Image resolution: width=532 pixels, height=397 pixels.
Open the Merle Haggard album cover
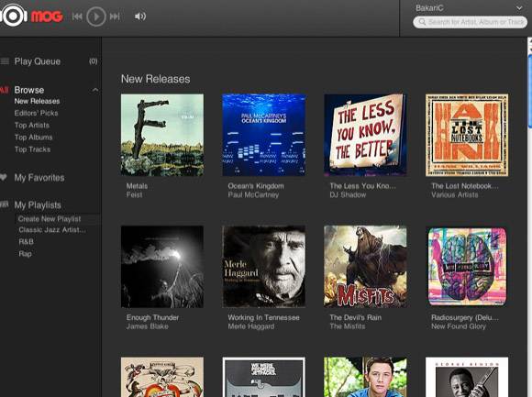click(263, 267)
